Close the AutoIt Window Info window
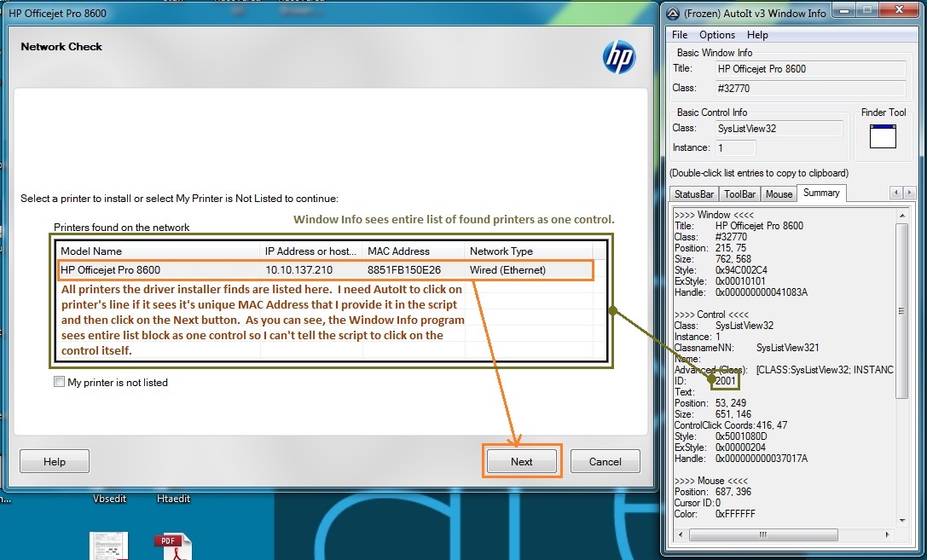This screenshot has height=560, width=927. [899, 10]
